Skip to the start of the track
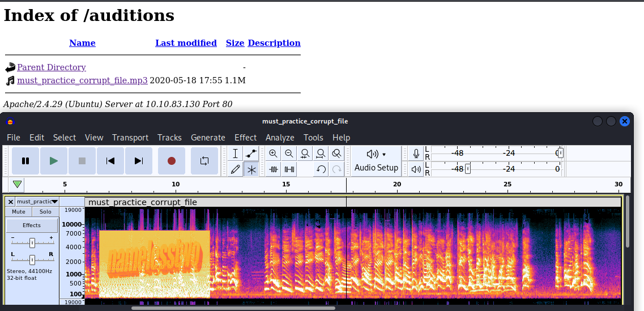Viewport: 644px width, 311px height. (x=110, y=161)
